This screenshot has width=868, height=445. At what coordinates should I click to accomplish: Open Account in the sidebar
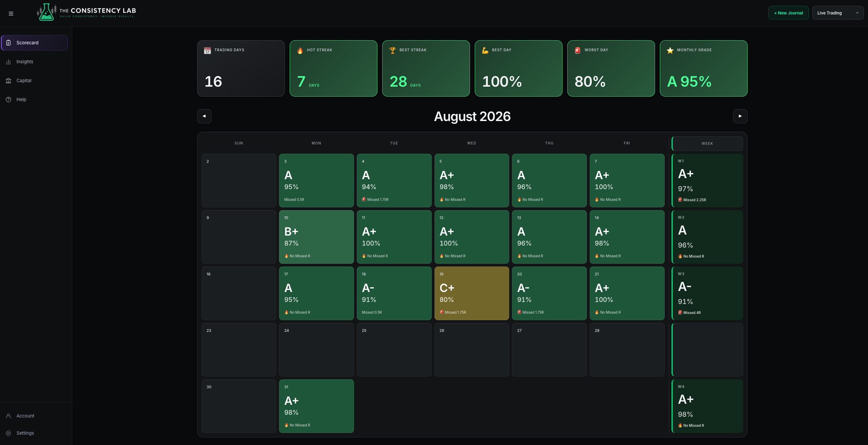pos(34,416)
